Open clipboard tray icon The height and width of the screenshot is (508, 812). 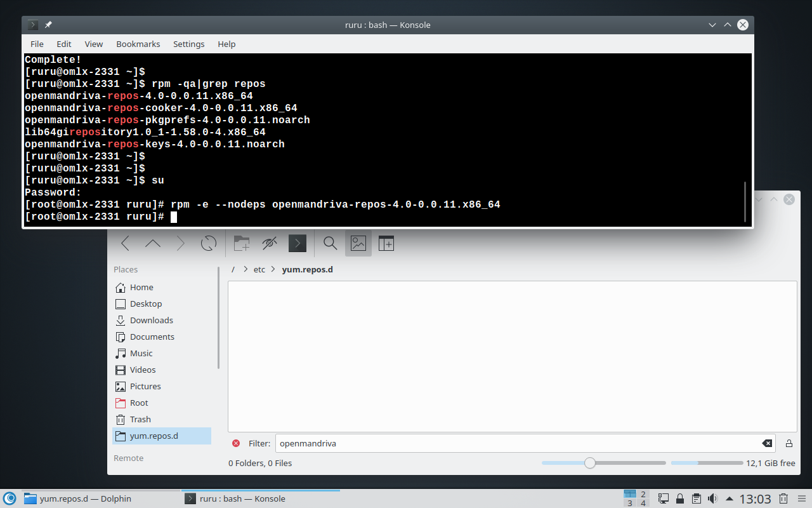tap(696, 498)
